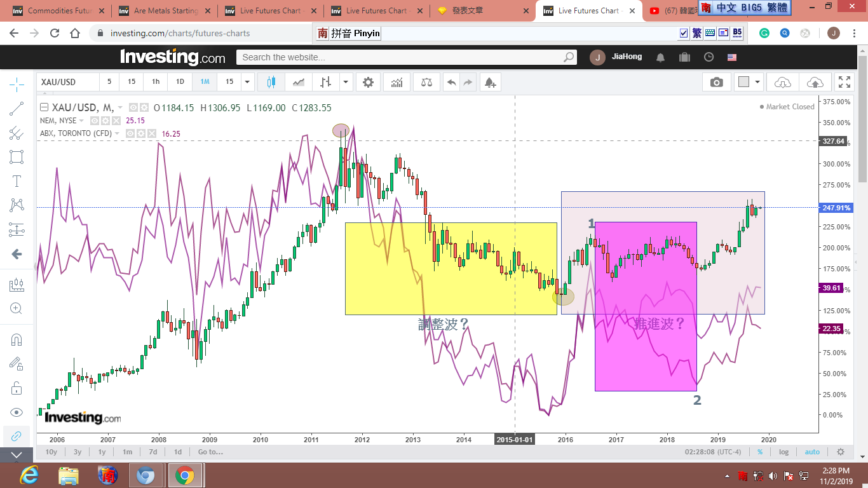The height and width of the screenshot is (488, 868).
Task: Select the text annotation tool
Action: click(17, 181)
